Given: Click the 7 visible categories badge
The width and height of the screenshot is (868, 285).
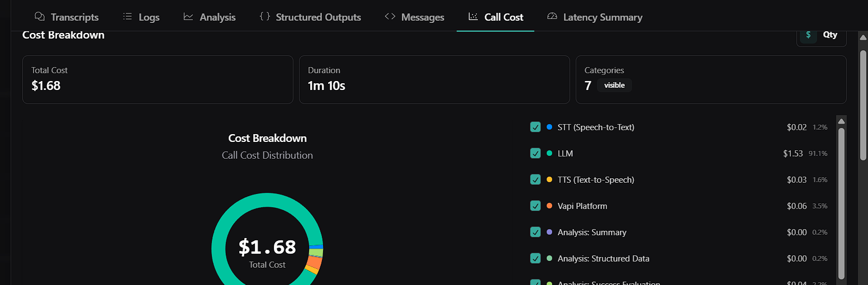Looking at the screenshot, I should tap(614, 85).
